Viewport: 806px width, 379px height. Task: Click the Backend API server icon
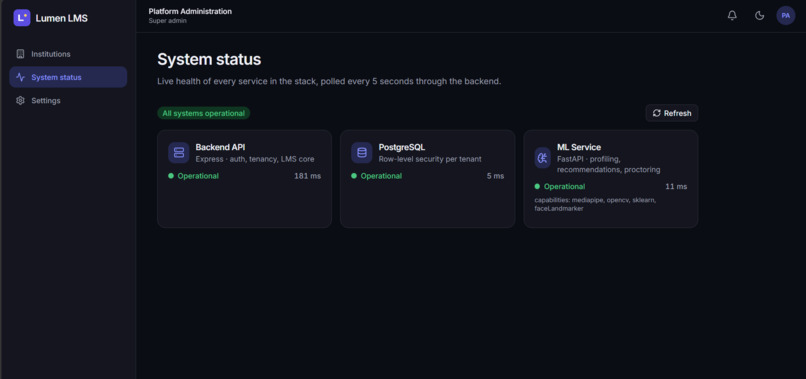point(179,153)
